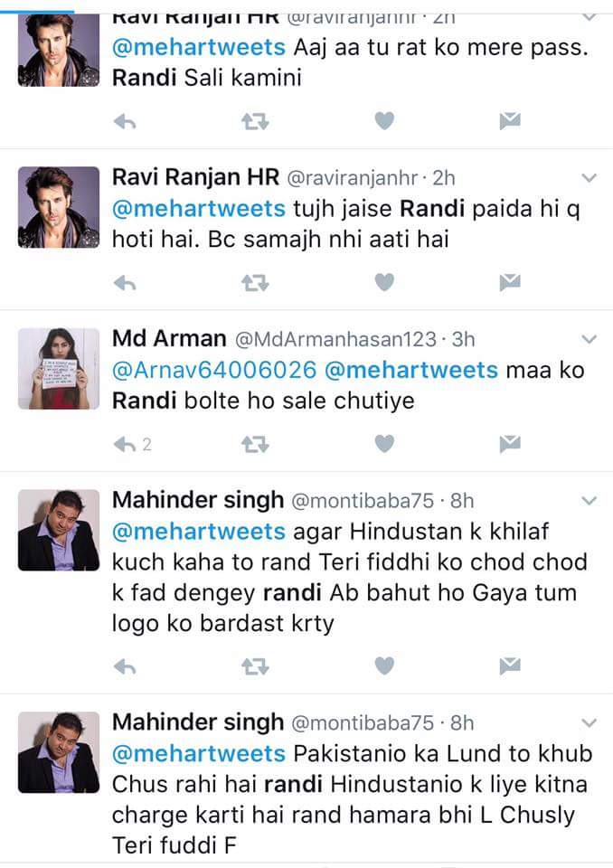Reply to first Ravi Ranjan HR tweet
Viewport: 613px width, 868px height.
125,121
